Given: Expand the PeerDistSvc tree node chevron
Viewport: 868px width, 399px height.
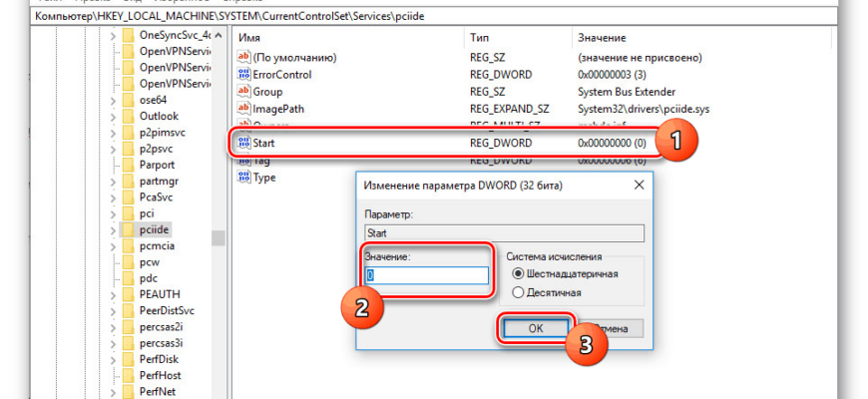Looking at the screenshot, I should pyautogui.click(x=113, y=310).
